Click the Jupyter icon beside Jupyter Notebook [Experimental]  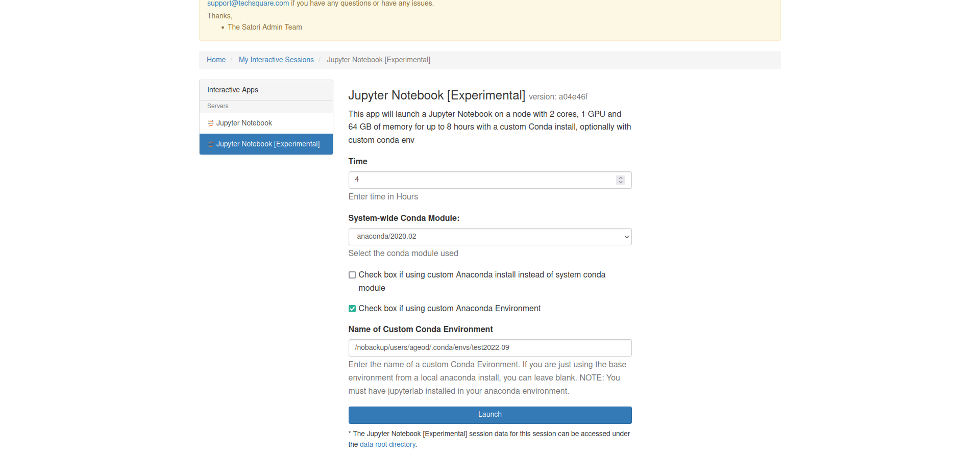[x=210, y=144]
